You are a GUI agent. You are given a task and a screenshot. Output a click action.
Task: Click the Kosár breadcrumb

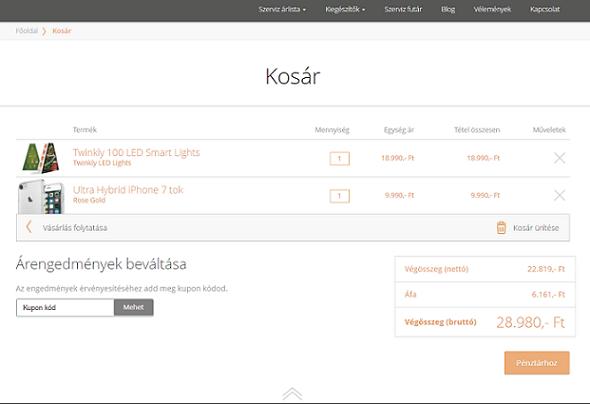pos(62,31)
